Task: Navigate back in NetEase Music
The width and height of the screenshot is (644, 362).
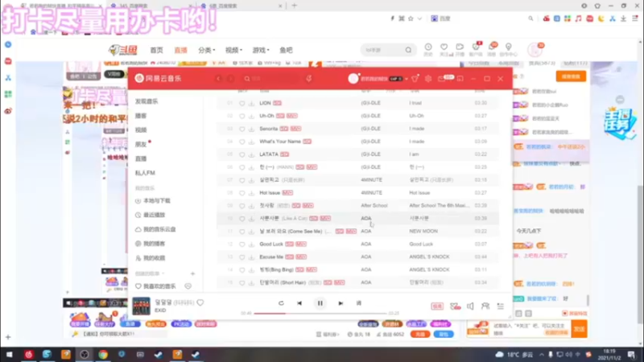Action: pos(218,78)
